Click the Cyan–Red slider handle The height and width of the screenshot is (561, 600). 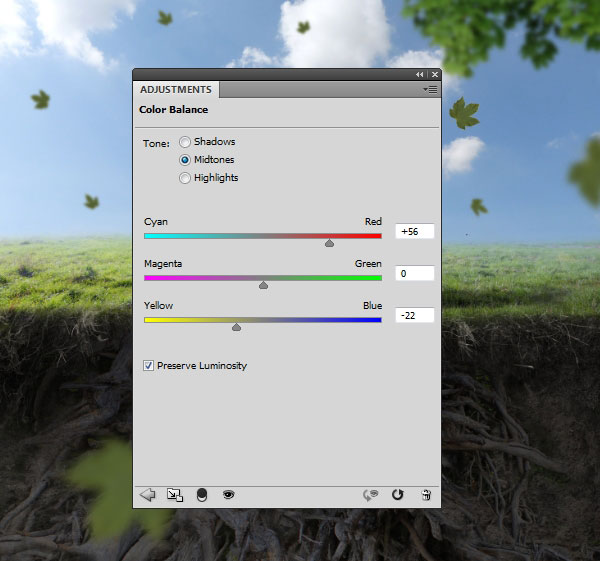pos(329,243)
